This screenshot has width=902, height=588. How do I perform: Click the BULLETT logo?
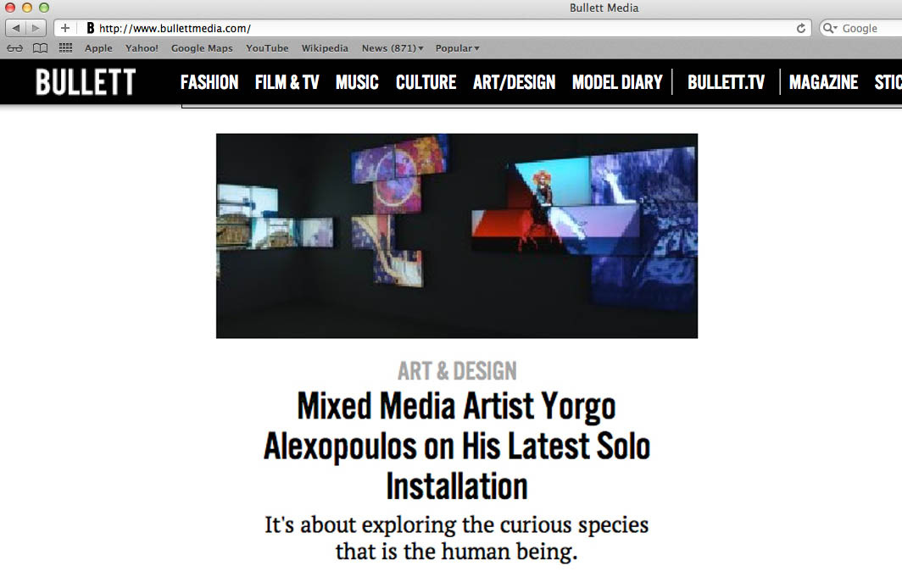click(x=86, y=81)
